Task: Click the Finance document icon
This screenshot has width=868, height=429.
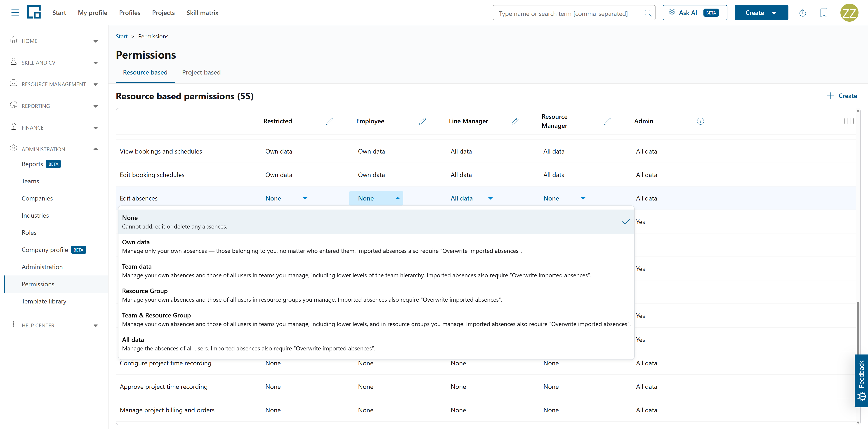Action: (14, 126)
